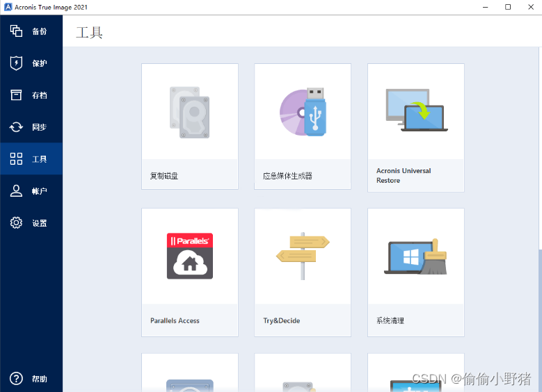The width and height of the screenshot is (542, 392).
Task: Minimize the Acronis True Image window
Action: 486,7
